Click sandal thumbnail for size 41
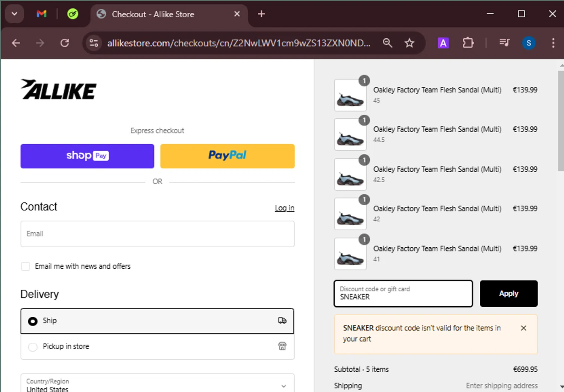Viewport: 564px width, 392px height. coord(350,254)
